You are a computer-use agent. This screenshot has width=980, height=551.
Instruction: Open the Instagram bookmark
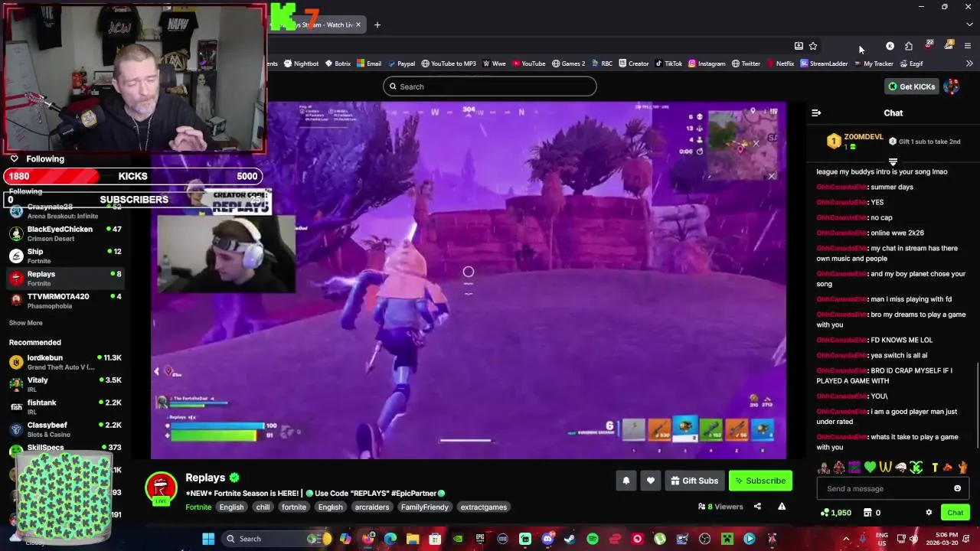(x=706, y=64)
